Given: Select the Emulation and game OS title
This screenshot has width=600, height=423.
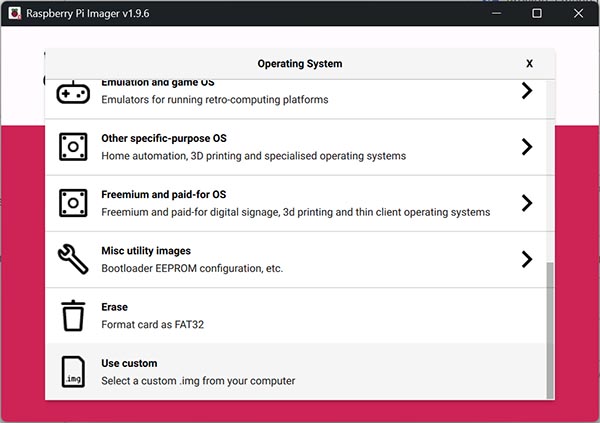Looking at the screenshot, I should tap(157, 83).
